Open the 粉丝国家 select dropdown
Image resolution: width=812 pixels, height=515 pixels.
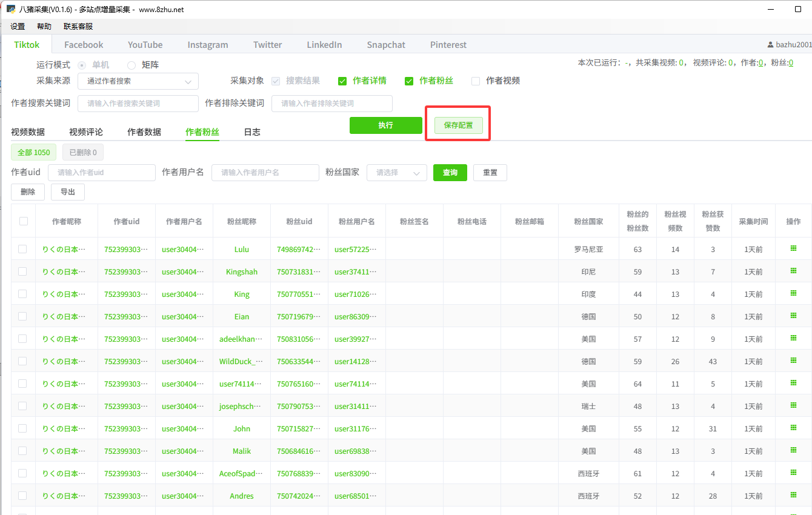[x=397, y=173]
